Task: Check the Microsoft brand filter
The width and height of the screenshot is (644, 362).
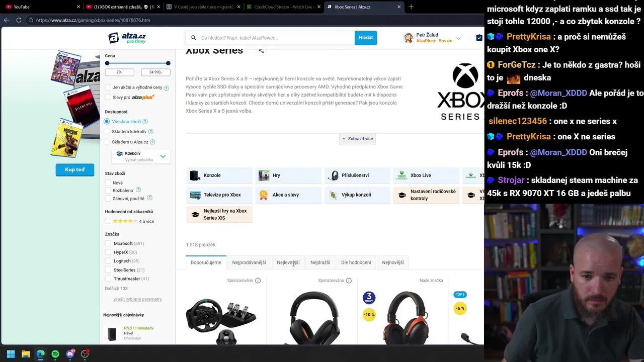Action: 108,244
